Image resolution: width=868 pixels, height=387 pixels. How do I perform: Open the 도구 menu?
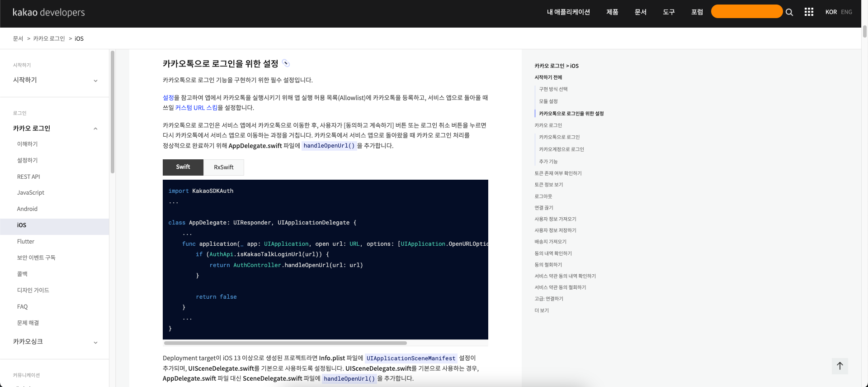669,12
